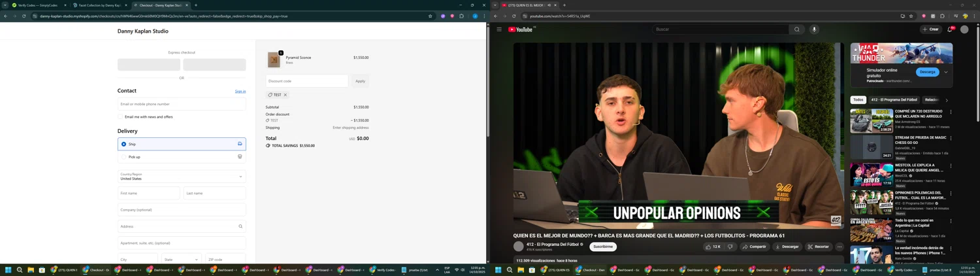Reload the YouTube page
Image resolution: width=980 pixels, height=276 pixels.
pyautogui.click(x=514, y=16)
